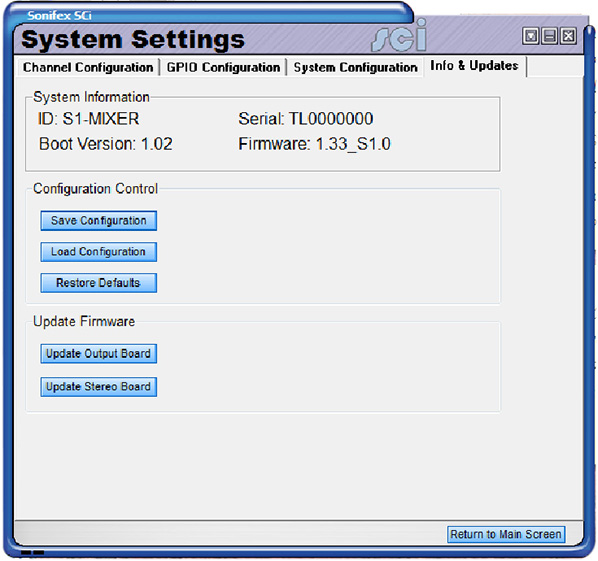Switch to Channel Configuration tab

click(x=88, y=68)
